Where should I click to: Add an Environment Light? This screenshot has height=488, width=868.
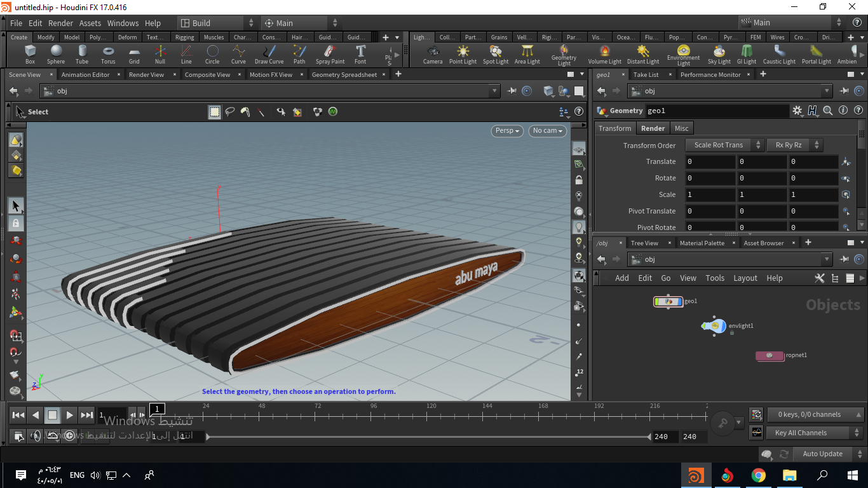tap(684, 55)
